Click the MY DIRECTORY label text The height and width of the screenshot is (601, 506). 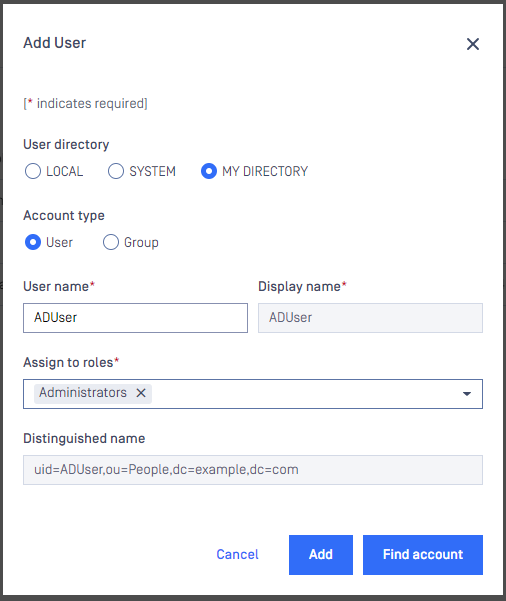coord(265,171)
